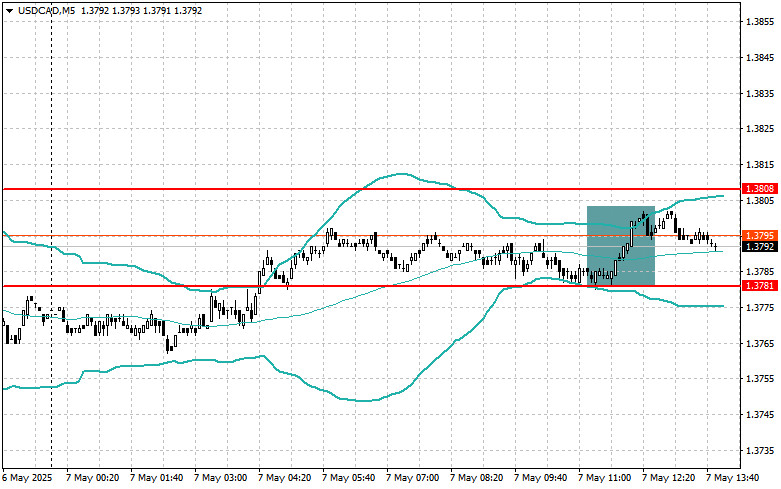This screenshot has height=489, width=781.
Task: Select the vertical dashed day separator line
Action: click(51, 234)
